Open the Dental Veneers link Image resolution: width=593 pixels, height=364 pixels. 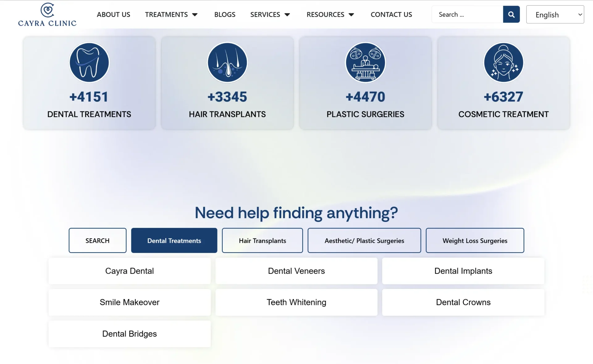[x=296, y=271]
